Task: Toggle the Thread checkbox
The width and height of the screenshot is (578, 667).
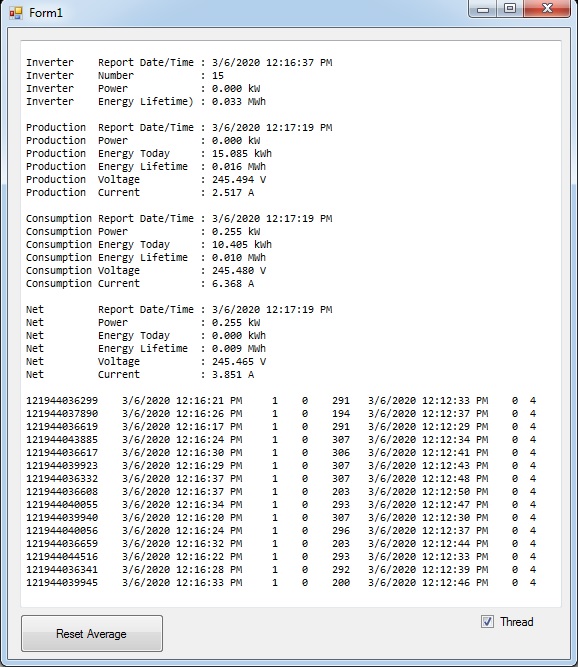Action: 487,621
